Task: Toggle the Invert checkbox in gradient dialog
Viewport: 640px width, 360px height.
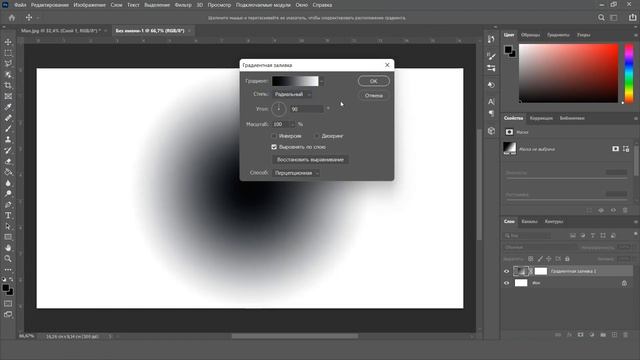Action: click(274, 136)
